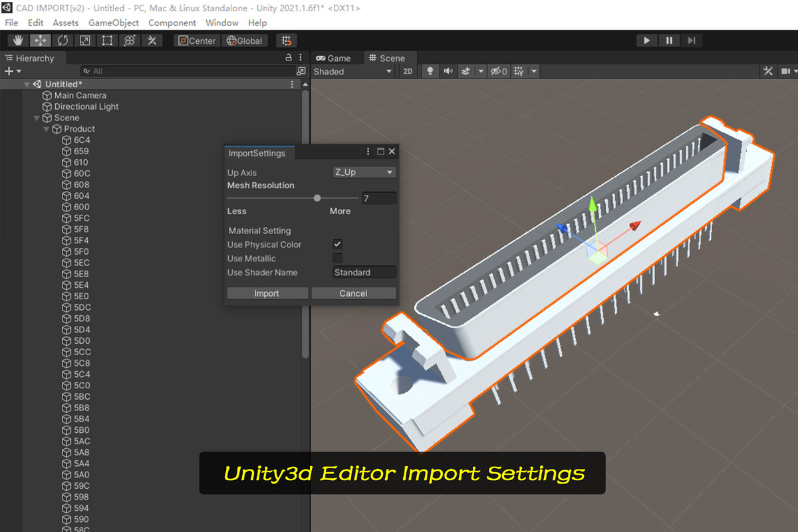Click the Pause button

point(669,41)
